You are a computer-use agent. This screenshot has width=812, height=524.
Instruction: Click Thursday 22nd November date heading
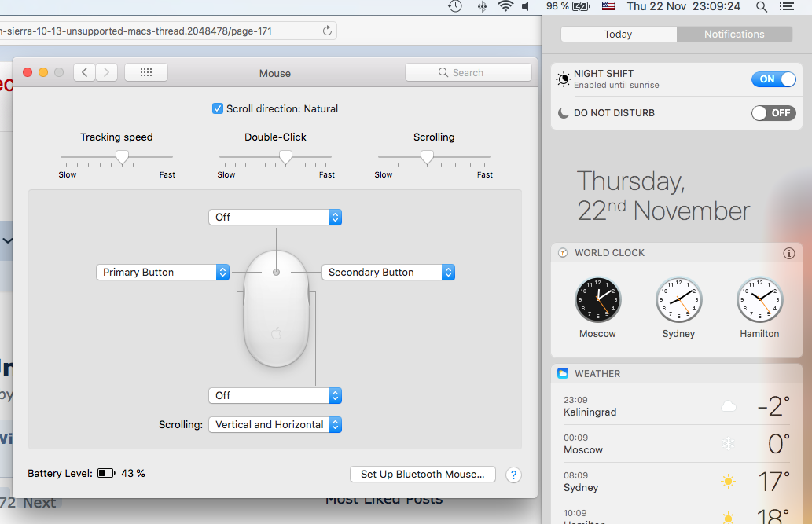tap(663, 196)
